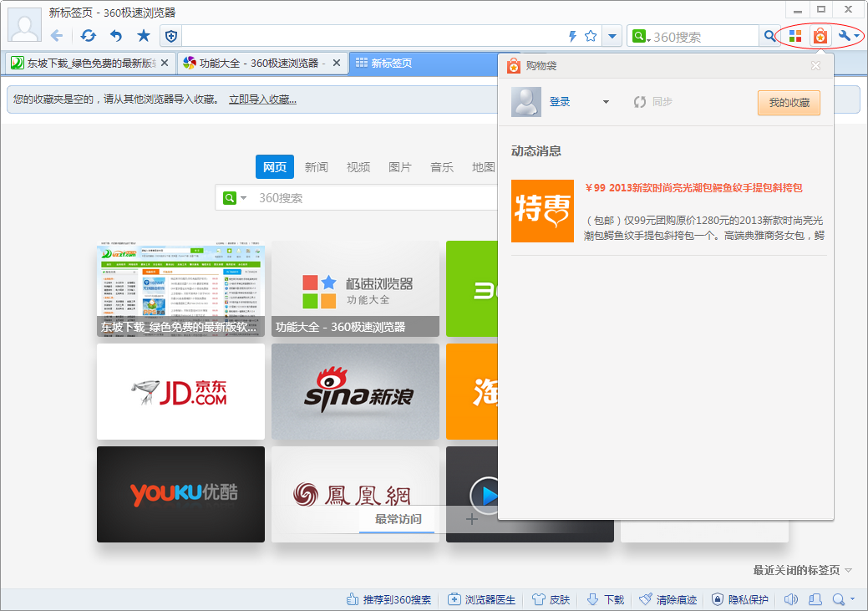Open the green 360 tile
Viewport: 868px width, 611px height.
472,288
